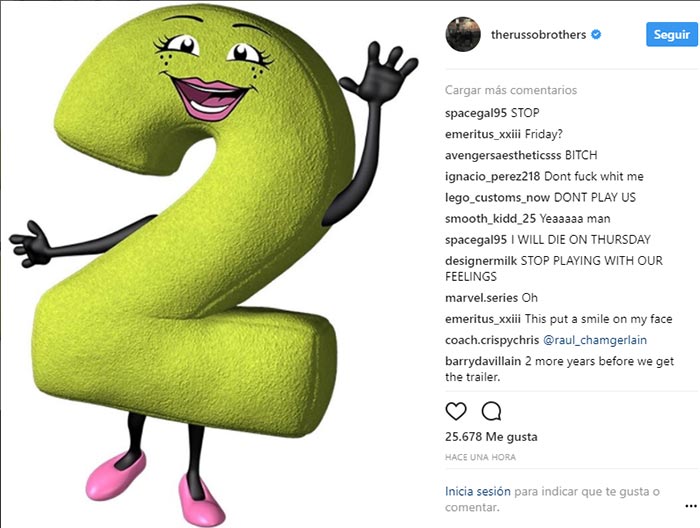The height and width of the screenshot is (528, 700).
Task: Open therussobrothers username link
Action: 538,34
